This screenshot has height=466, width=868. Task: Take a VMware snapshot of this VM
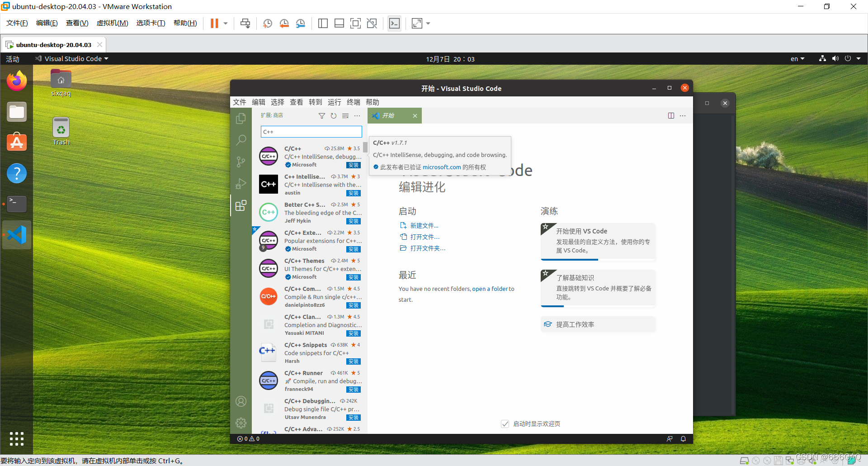pos(267,24)
